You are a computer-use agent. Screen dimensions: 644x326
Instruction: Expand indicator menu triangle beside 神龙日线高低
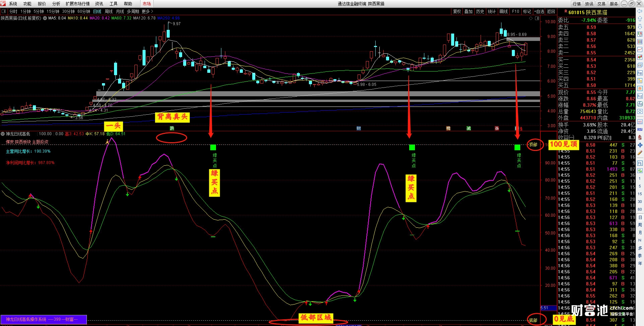(3, 134)
